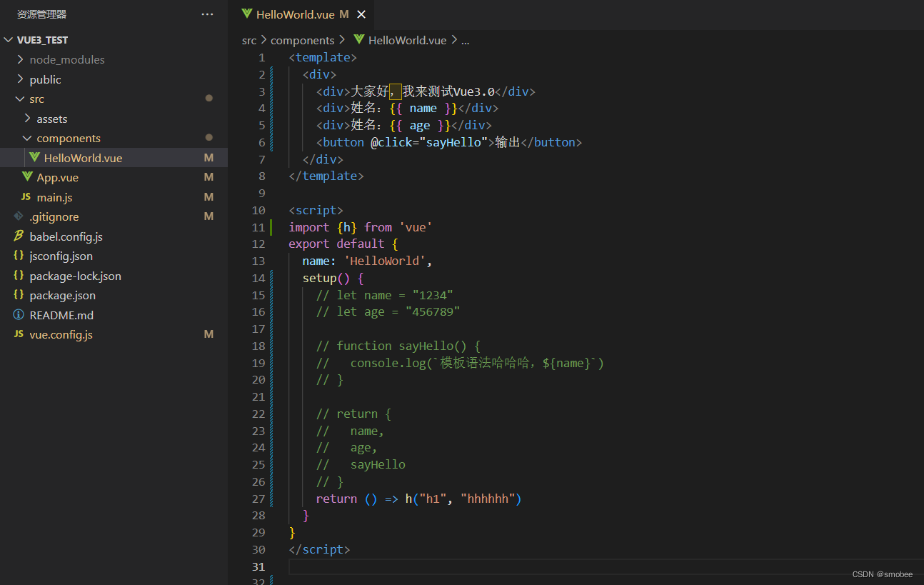The height and width of the screenshot is (585, 924).
Task: Expand the public folder
Action: click(x=20, y=79)
